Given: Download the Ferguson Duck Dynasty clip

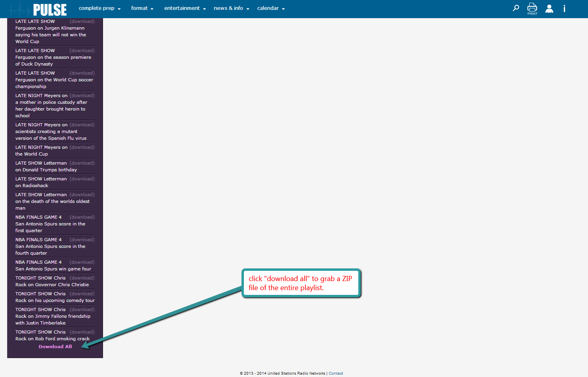Looking at the screenshot, I should [82, 51].
